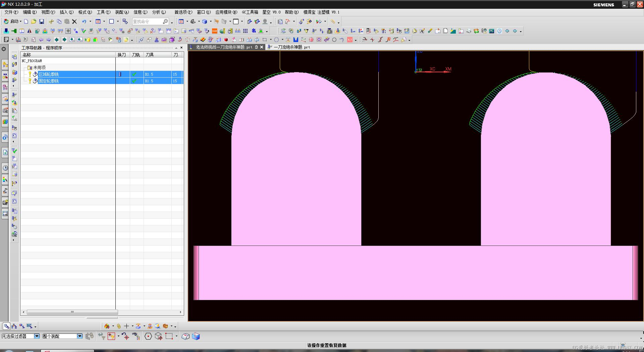Click the Create Operation icon in navigator strip

coord(14,80)
